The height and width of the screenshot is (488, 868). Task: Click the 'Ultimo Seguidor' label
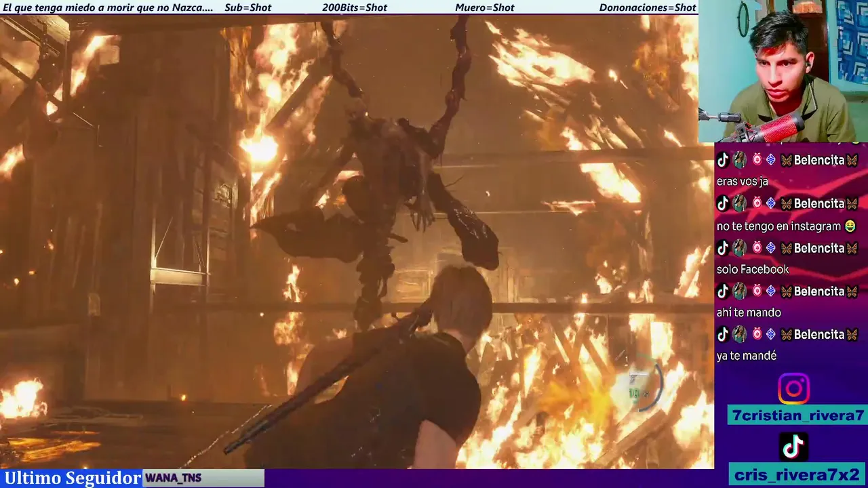tap(72, 478)
